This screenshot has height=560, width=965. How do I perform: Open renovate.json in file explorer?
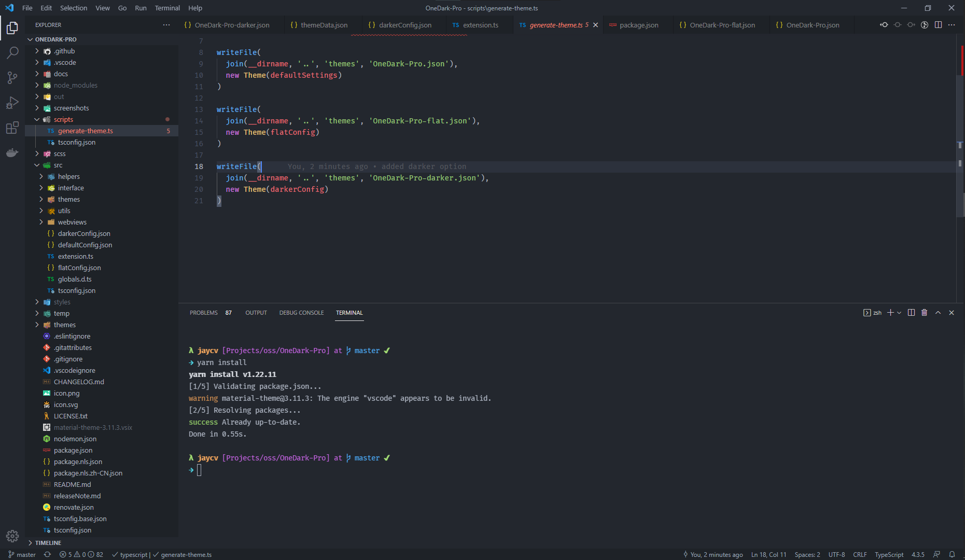[74, 507]
